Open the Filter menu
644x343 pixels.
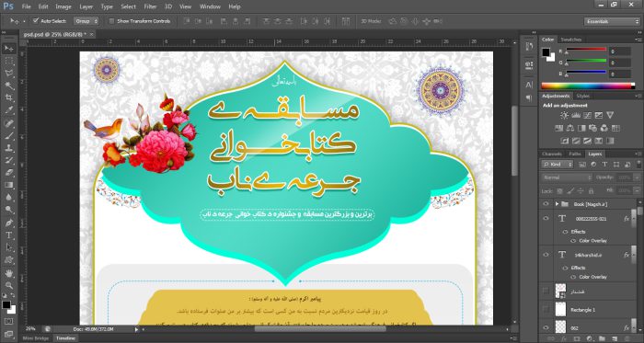pyautogui.click(x=150, y=6)
